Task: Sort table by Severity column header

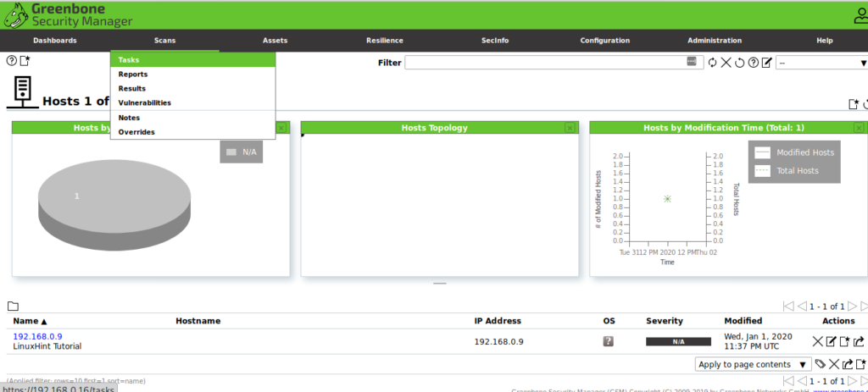Action: tap(665, 321)
